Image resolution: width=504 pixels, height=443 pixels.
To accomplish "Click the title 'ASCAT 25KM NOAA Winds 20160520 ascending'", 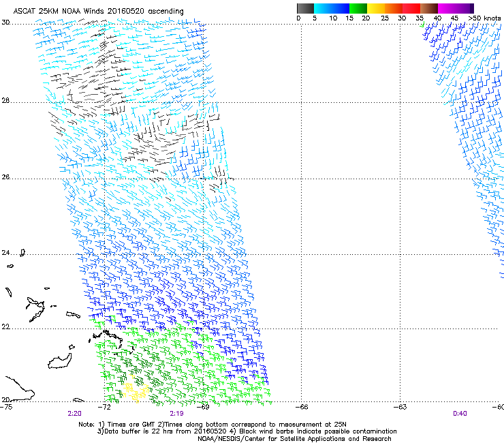I will click(x=98, y=11).
